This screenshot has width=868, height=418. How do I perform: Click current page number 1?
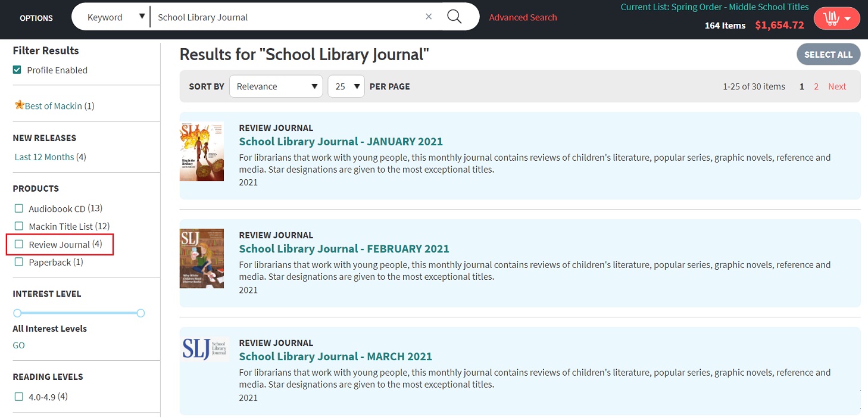click(x=802, y=86)
